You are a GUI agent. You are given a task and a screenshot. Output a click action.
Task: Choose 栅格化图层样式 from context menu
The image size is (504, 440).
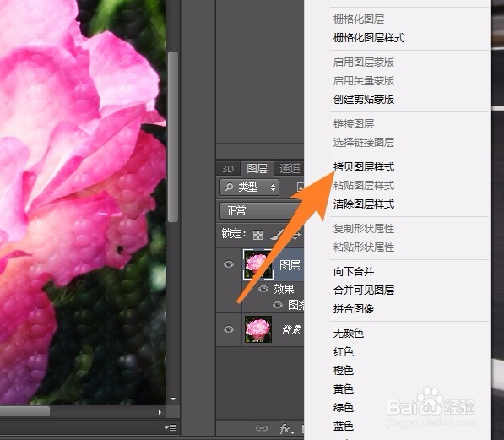coord(369,38)
